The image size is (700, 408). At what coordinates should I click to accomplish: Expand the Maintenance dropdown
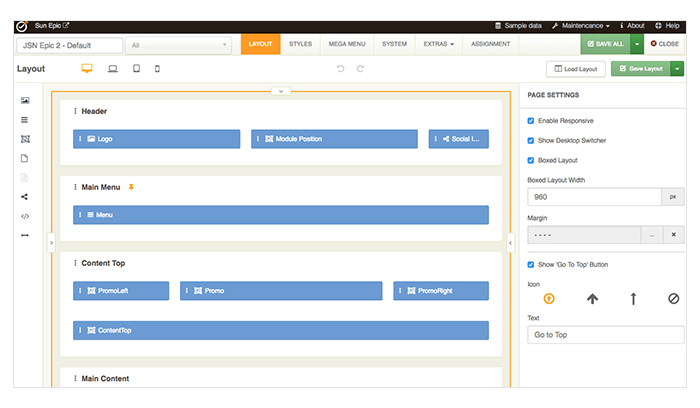coord(581,25)
